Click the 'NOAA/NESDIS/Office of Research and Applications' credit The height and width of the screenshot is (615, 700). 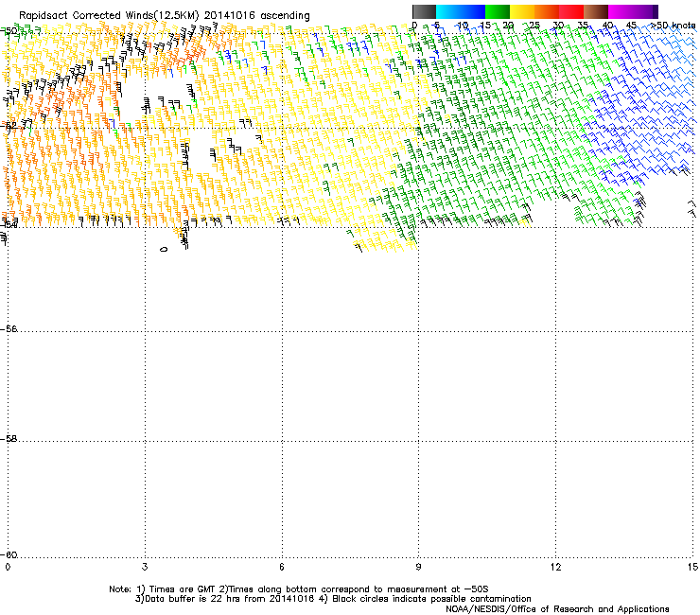point(557,609)
